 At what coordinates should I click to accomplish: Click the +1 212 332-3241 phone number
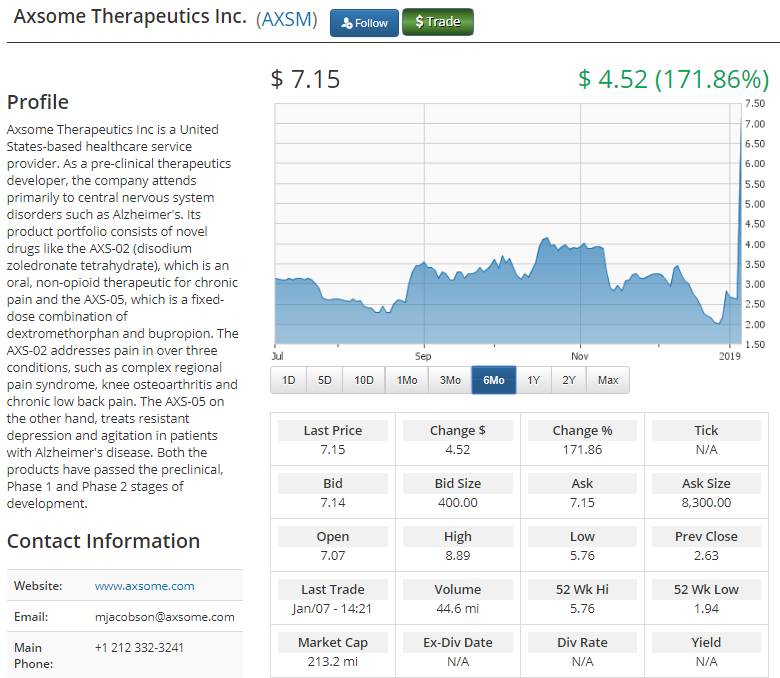(x=139, y=648)
